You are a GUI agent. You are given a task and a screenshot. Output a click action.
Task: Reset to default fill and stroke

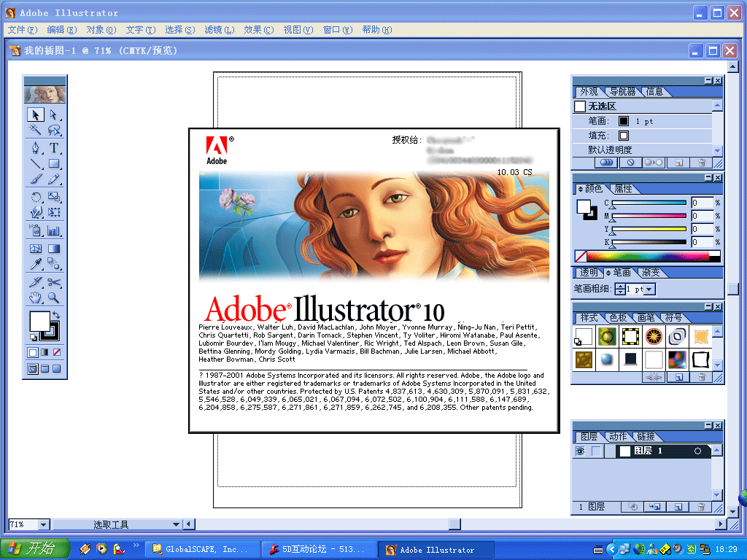34,337
